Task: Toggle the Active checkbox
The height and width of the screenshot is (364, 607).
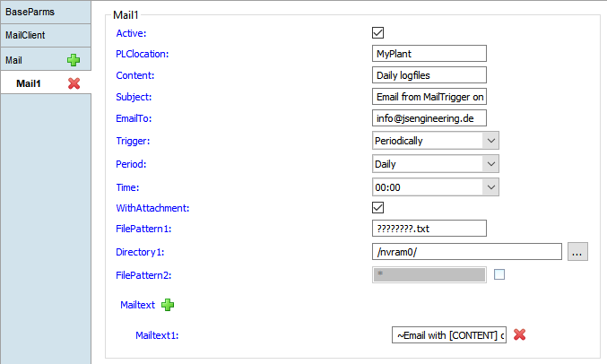Action: click(378, 33)
